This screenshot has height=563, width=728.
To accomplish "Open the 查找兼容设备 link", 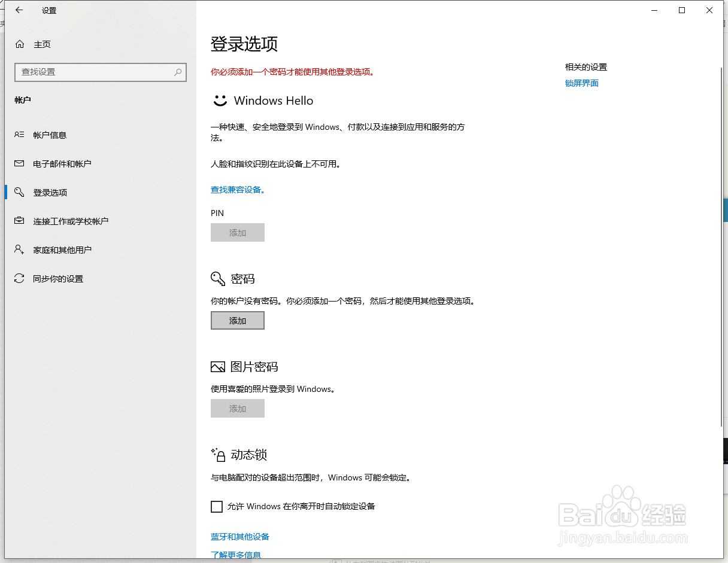I will (x=238, y=190).
